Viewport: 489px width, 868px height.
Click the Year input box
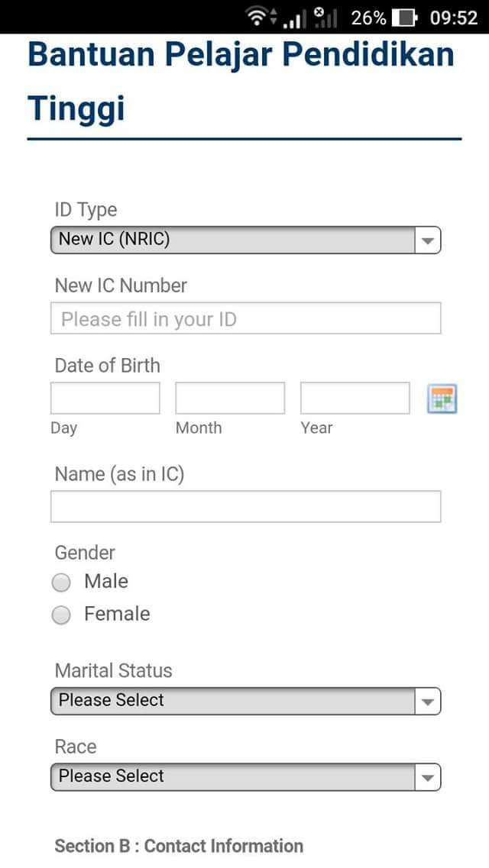click(x=355, y=398)
